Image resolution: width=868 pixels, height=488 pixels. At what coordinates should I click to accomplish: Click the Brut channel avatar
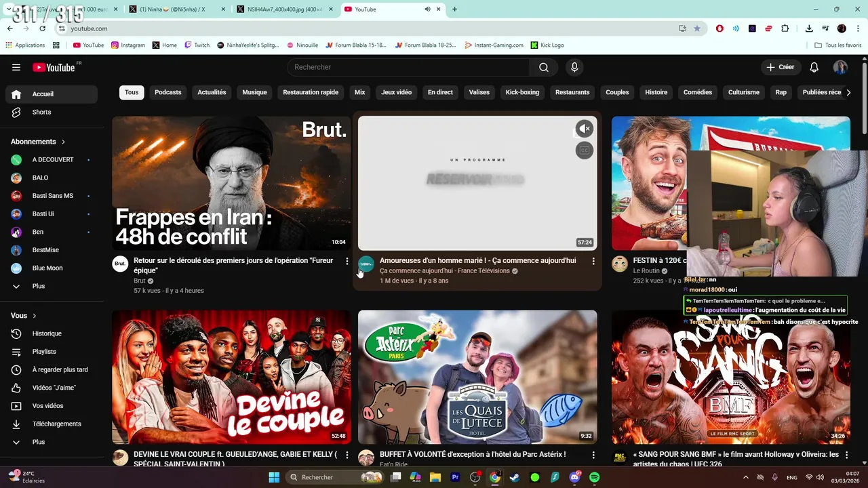120,264
